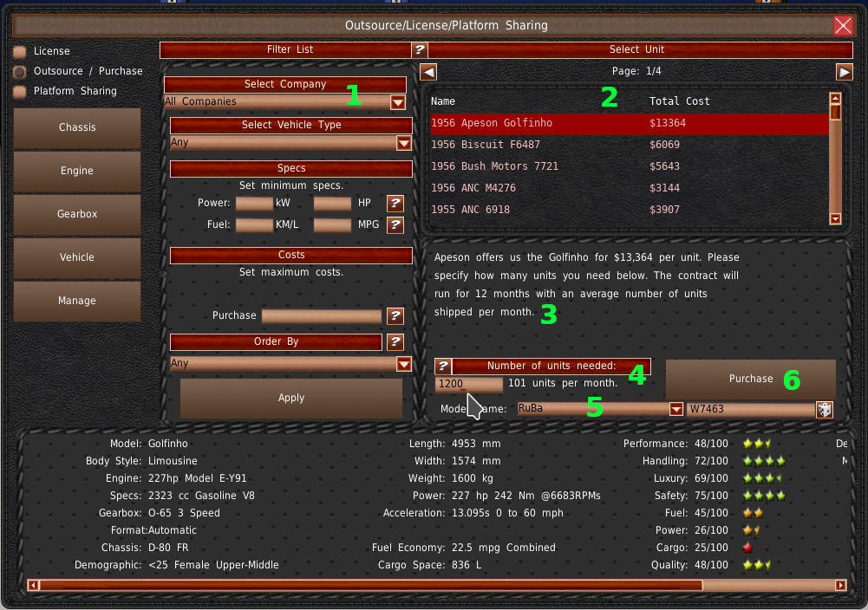This screenshot has width=868, height=610.
Task: Switch to the Engine section
Action: coord(77,172)
